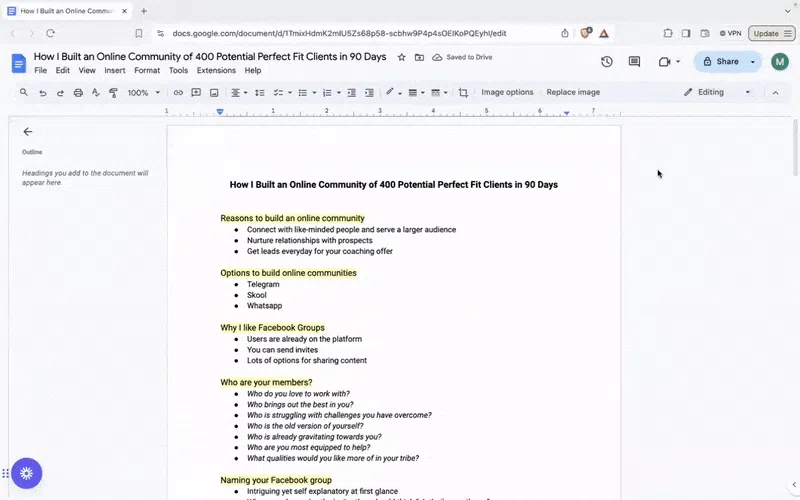Open the purple floating gear widget
This screenshot has height=500, width=800.
pos(27,473)
